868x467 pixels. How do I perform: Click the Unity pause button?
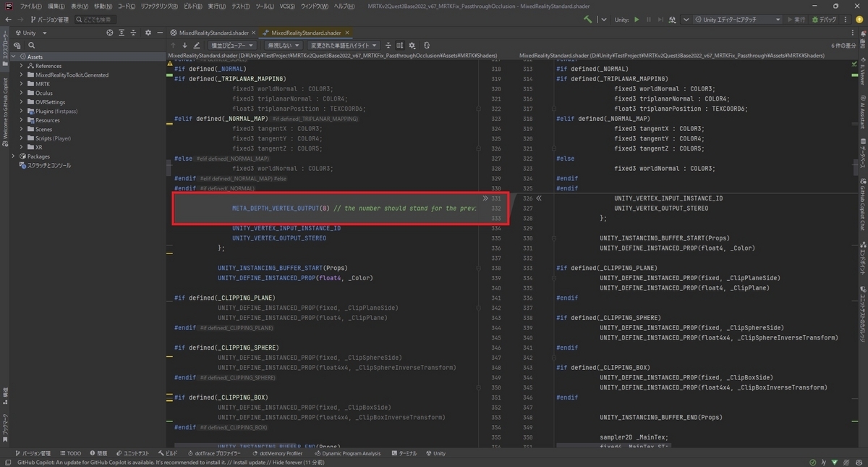(x=649, y=20)
